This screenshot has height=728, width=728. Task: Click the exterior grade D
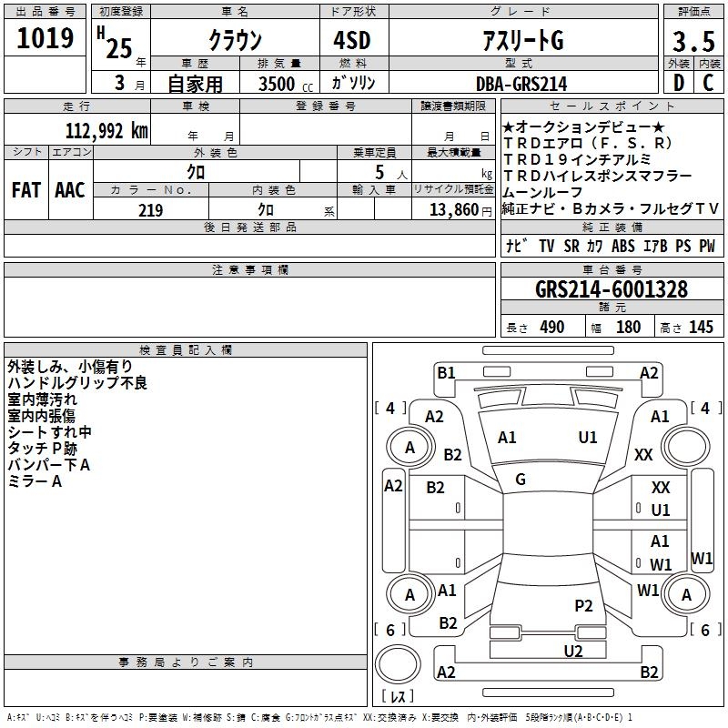(x=679, y=83)
